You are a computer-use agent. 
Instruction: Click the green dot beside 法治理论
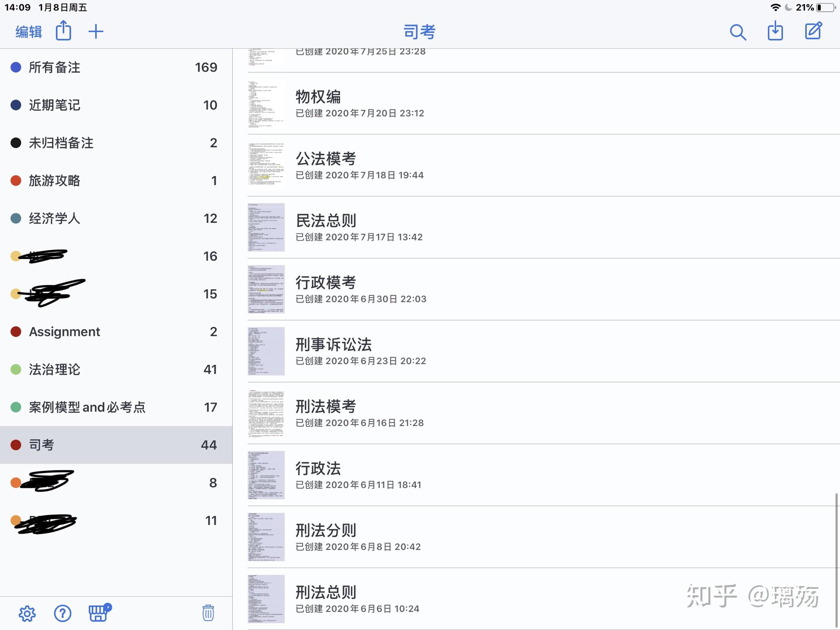[x=16, y=369]
